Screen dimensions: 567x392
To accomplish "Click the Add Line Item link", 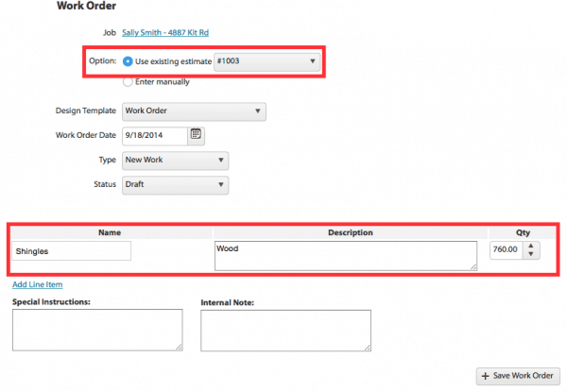I will point(38,284).
